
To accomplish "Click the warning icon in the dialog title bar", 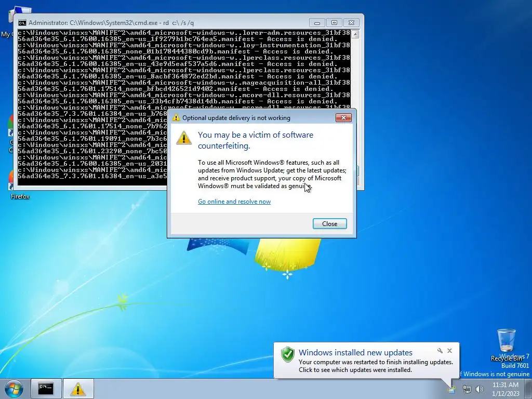I will click(x=176, y=117).
